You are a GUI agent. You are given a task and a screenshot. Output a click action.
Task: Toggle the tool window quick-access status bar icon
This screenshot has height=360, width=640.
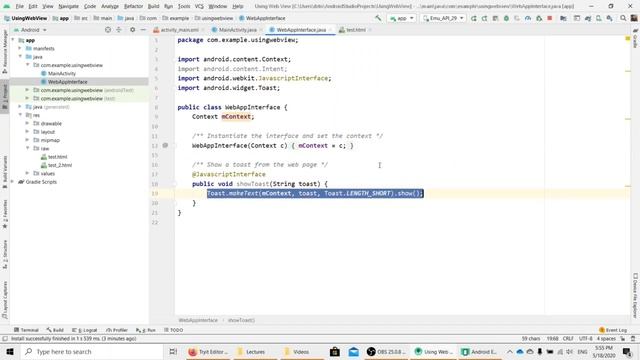point(5,339)
